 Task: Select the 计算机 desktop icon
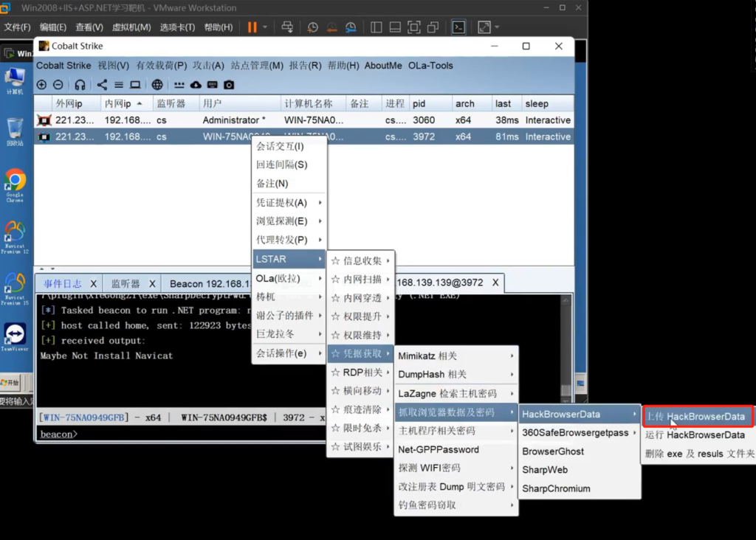[x=15, y=81]
